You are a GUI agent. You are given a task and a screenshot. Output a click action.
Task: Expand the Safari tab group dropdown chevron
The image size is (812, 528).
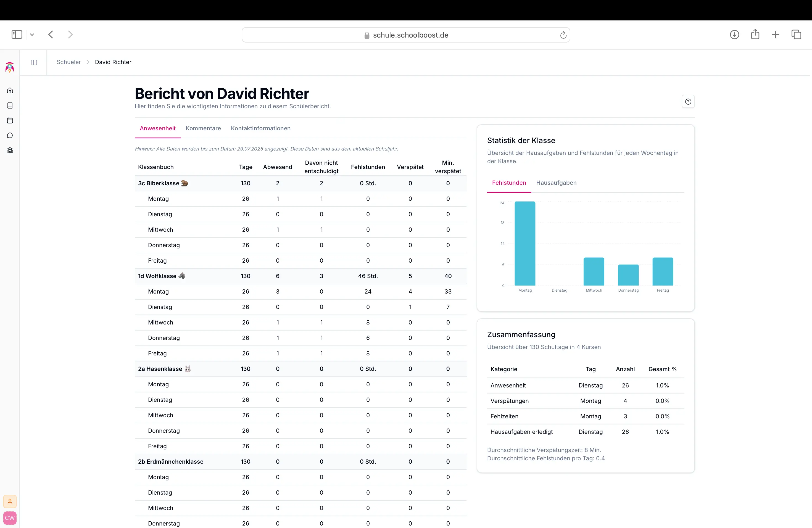32,35
